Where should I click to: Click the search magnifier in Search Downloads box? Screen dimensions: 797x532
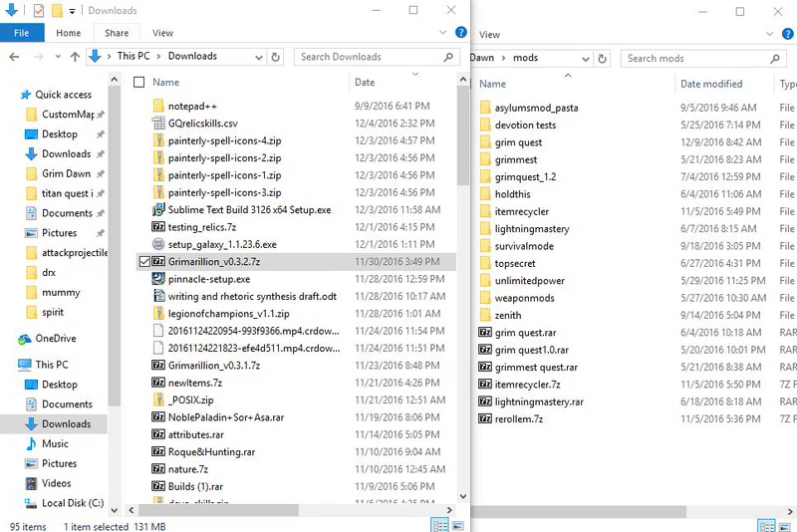448,57
